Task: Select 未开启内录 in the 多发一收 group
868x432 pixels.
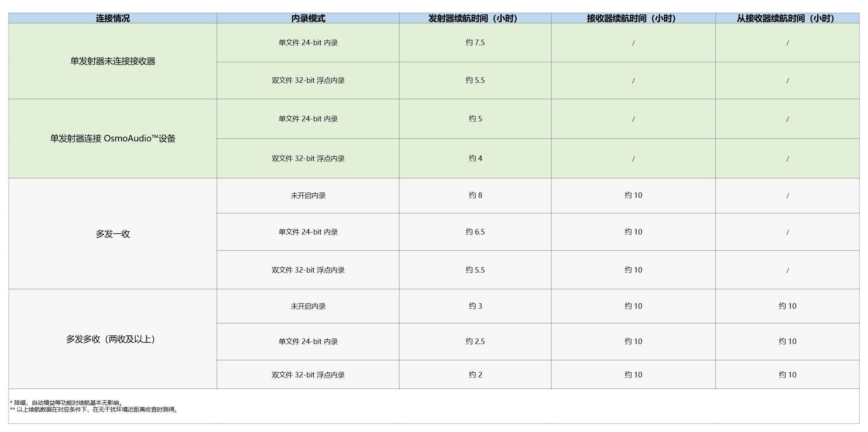Action: (308, 195)
